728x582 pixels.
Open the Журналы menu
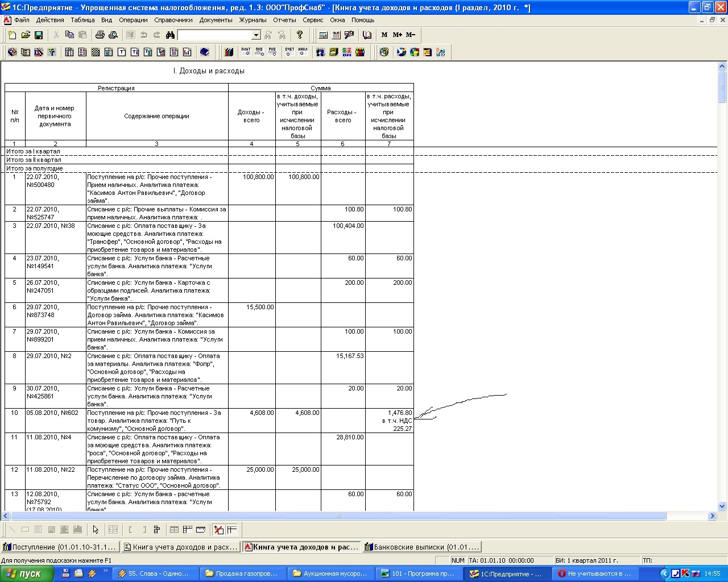pos(253,20)
